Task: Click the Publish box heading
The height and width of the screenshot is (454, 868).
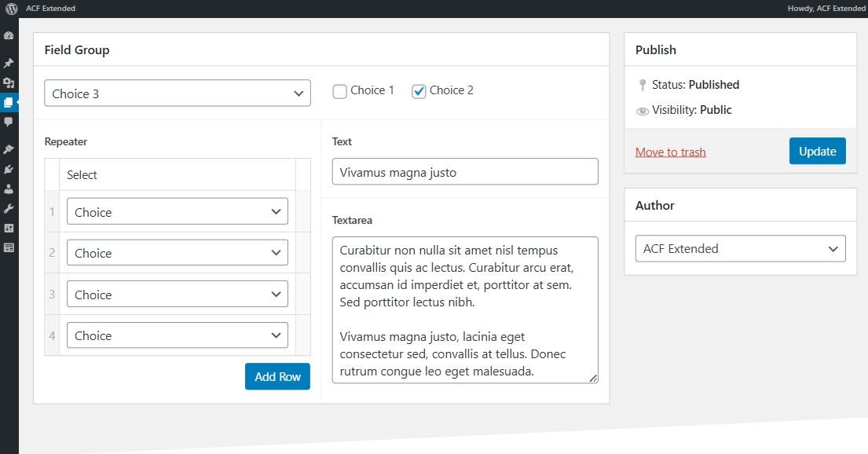Action: pyautogui.click(x=655, y=49)
